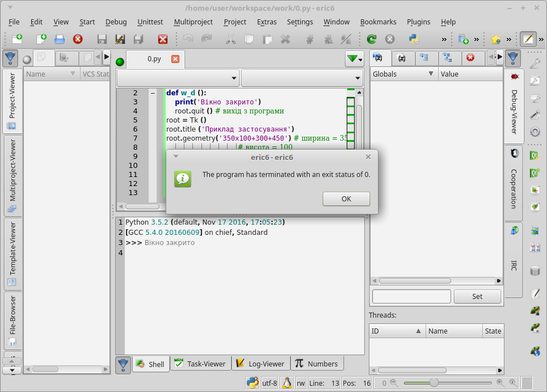This screenshot has height=392, width=547.
Task: Toggle the right sidebar funnel button
Action: pyautogui.click(x=513, y=58)
